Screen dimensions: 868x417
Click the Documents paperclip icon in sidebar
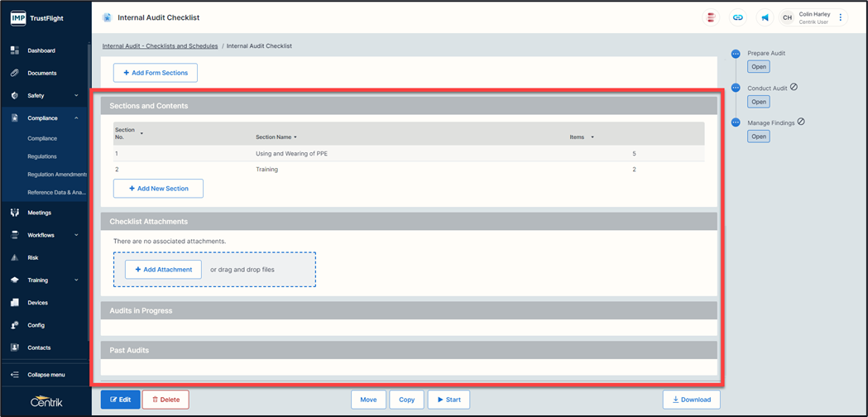point(15,73)
